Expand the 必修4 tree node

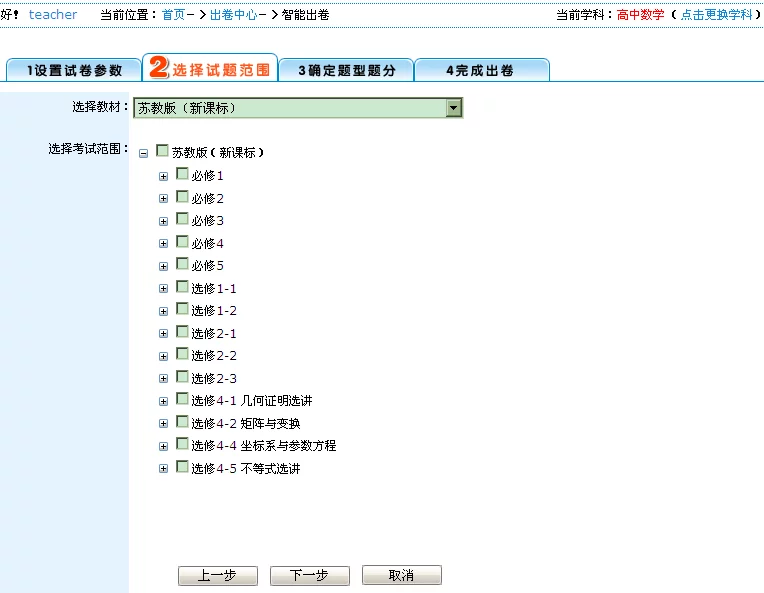tap(164, 244)
